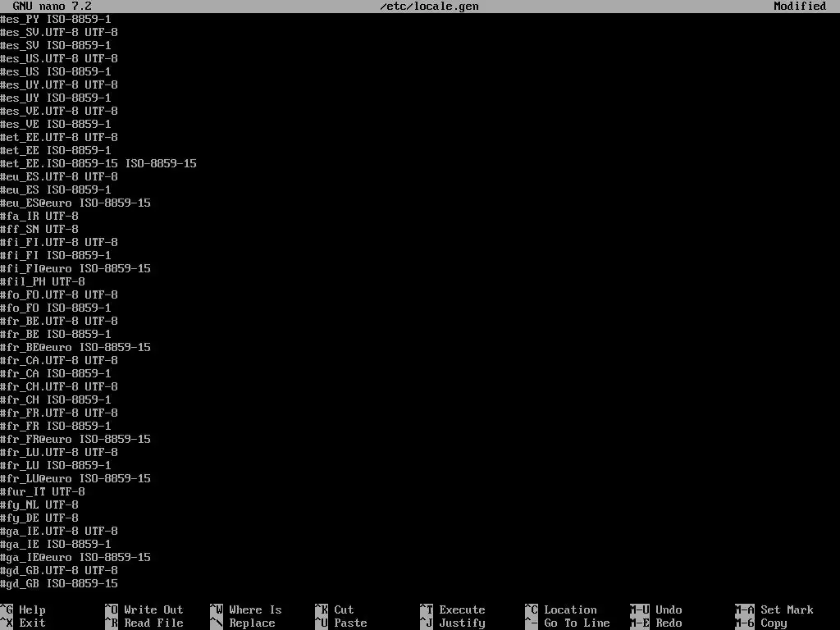This screenshot has width=840, height=630.
Task: Click the Go To Line shortcut
Action: [568, 623]
